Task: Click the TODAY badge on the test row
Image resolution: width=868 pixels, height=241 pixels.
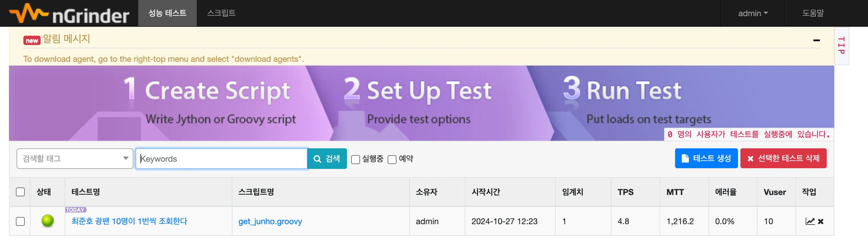Action: 75,210
